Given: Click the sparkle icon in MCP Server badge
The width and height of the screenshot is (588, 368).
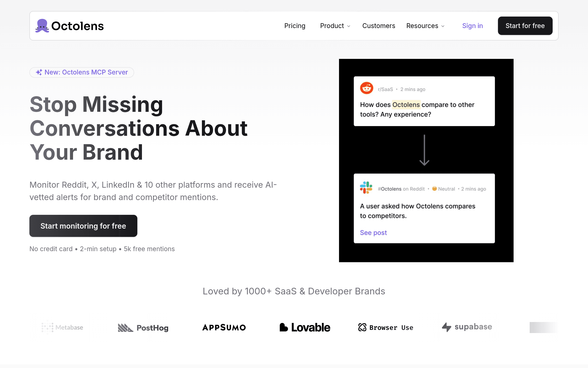Looking at the screenshot, I should [39, 72].
